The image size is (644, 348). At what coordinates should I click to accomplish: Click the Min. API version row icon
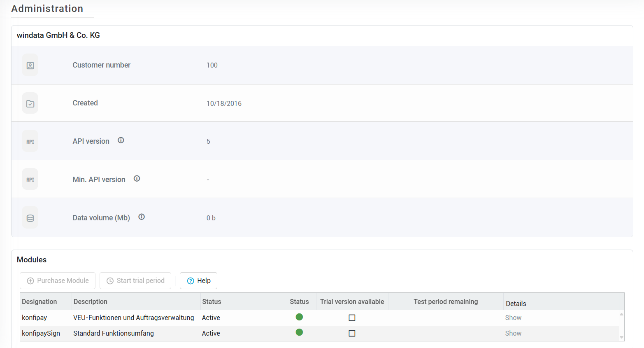[x=30, y=180]
